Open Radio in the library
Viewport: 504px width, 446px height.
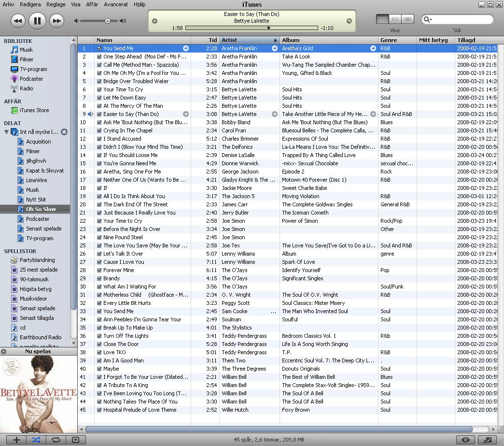tap(26, 88)
